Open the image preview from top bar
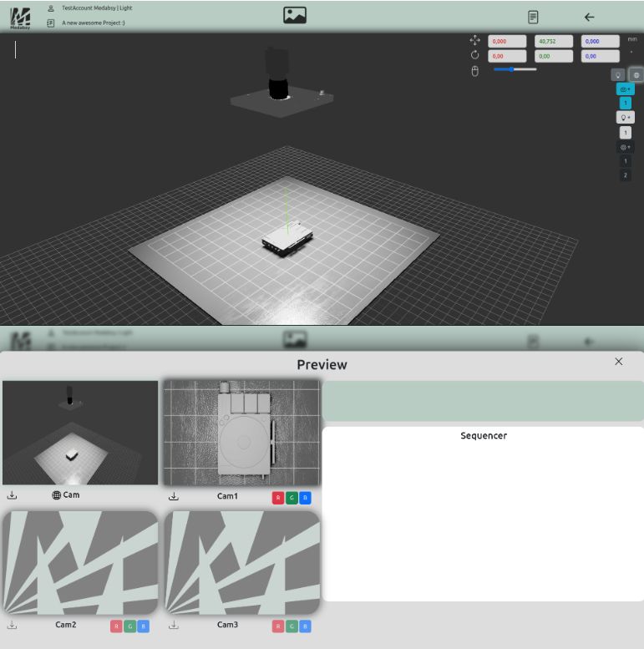644x649 pixels. click(295, 15)
